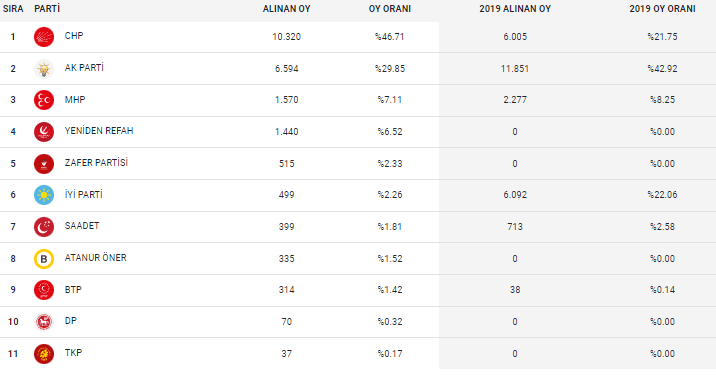Select the 2019 OY ORANI header
The width and height of the screenshot is (716, 380).
coord(662,9)
